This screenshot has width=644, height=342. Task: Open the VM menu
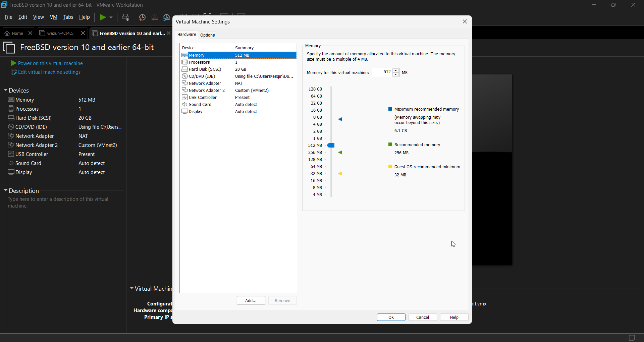point(54,17)
